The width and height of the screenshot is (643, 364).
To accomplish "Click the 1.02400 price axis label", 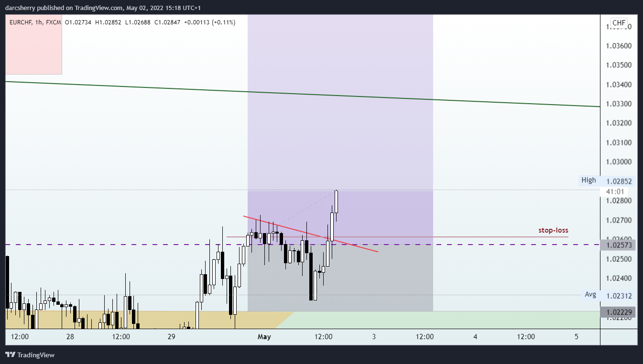I will point(619,278).
